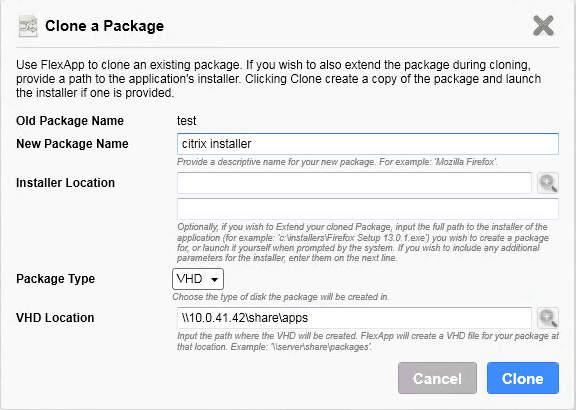
Task: Click the Installer Location path field
Action: [x=354, y=183]
